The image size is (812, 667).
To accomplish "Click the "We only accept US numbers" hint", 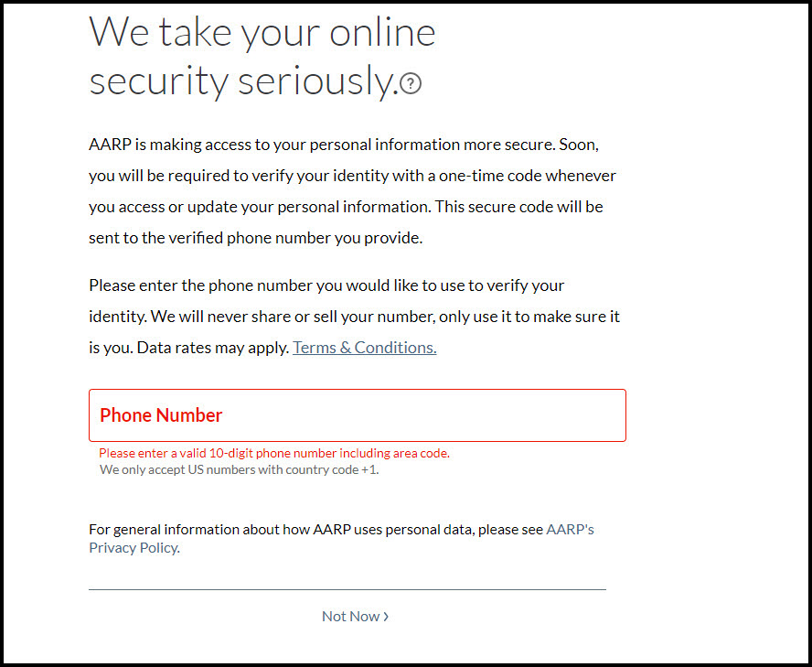I will coord(239,469).
